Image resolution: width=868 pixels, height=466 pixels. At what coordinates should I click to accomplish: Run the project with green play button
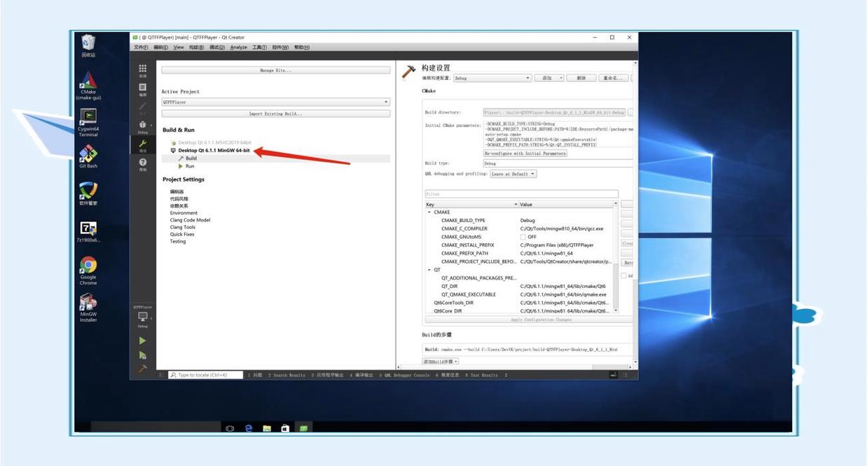point(143,341)
